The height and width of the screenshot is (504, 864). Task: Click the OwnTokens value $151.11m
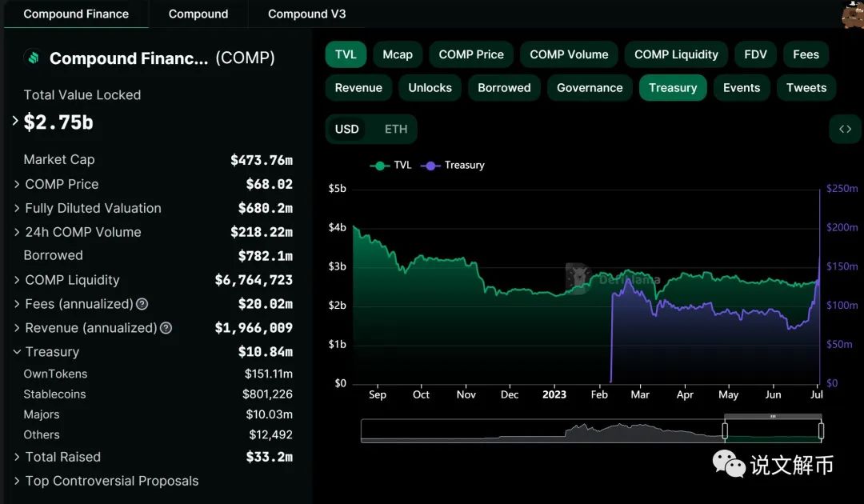pyautogui.click(x=269, y=374)
